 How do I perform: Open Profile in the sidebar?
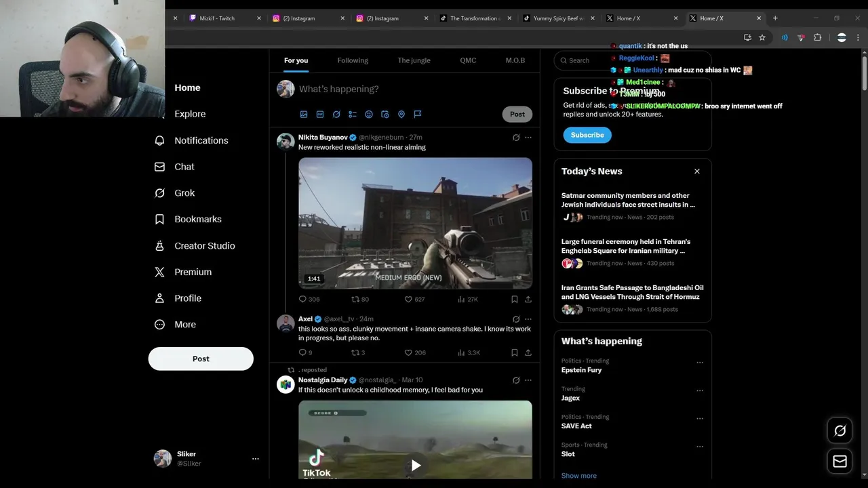tap(178, 298)
